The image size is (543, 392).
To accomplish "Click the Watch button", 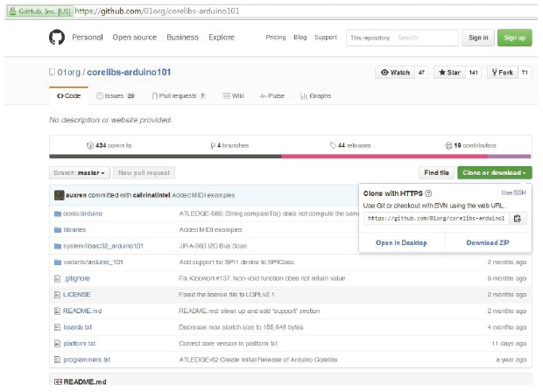I will (x=395, y=73).
